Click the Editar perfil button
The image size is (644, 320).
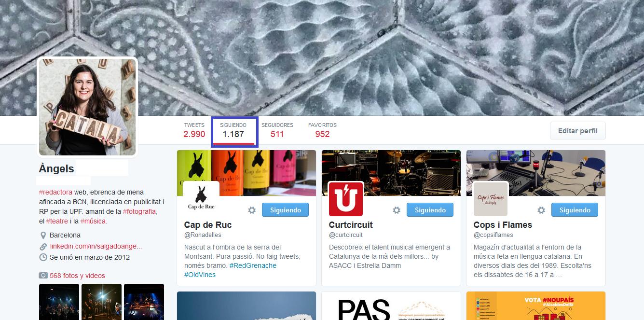click(578, 131)
